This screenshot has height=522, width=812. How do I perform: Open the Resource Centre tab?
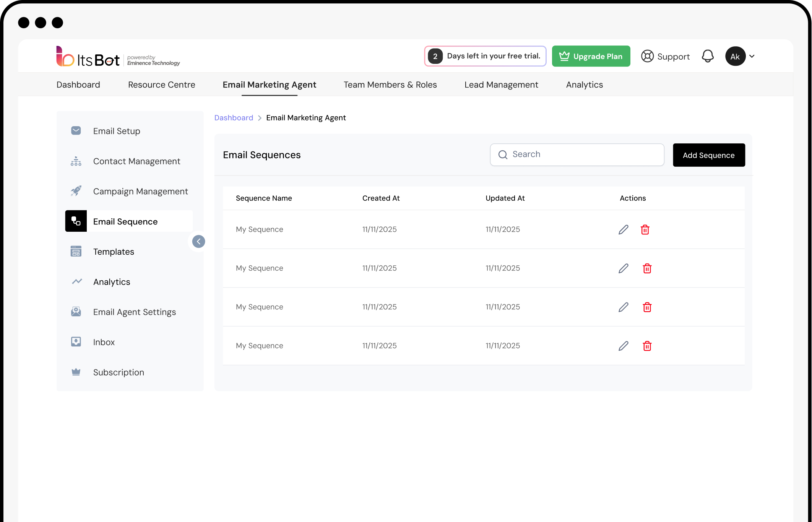pos(161,85)
